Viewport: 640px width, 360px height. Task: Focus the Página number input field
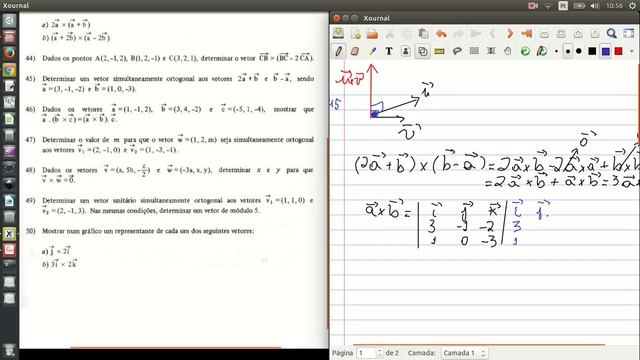367,353
